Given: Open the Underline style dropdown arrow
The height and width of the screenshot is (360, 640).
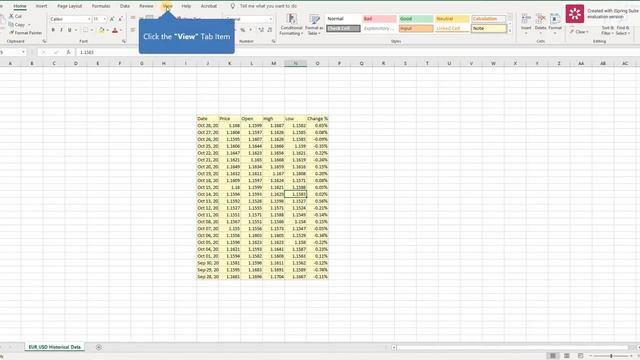Looking at the screenshot, I should pos(76,30).
